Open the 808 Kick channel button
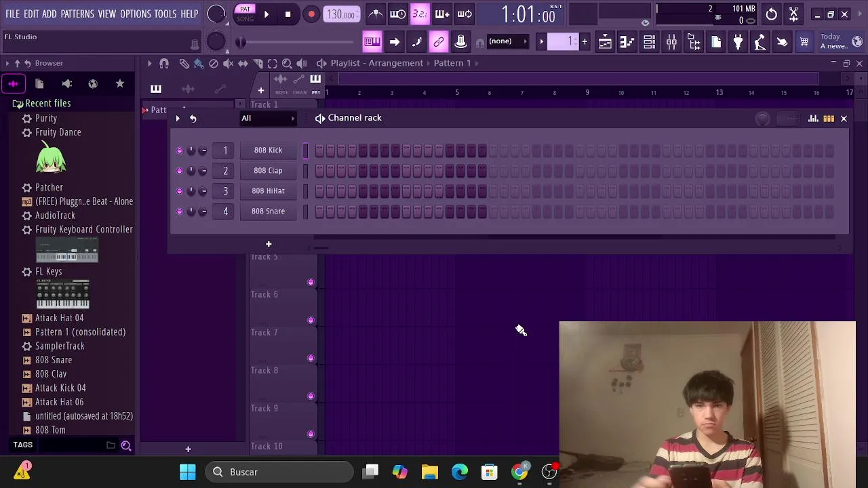This screenshot has height=488, width=868. pyautogui.click(x=269, y=150)
